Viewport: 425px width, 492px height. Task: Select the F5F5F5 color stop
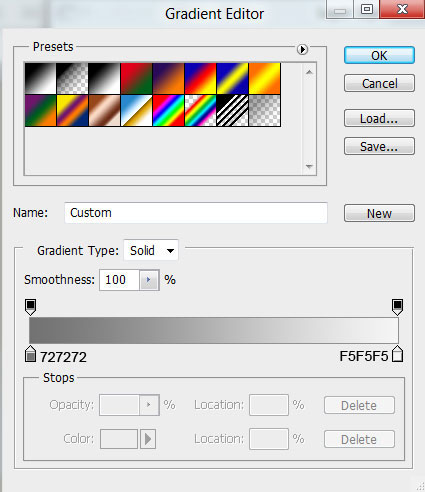pos(397,354)
